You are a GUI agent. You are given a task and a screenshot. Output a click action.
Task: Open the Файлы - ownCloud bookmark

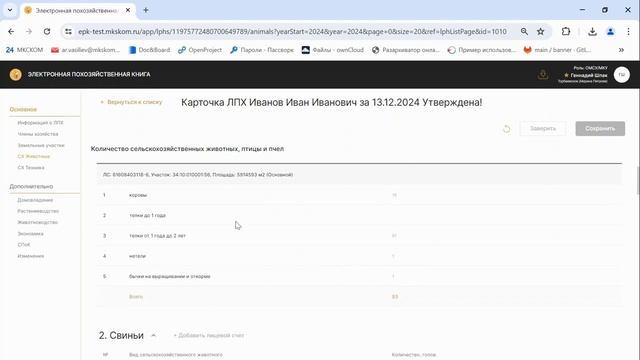point(333,50)
